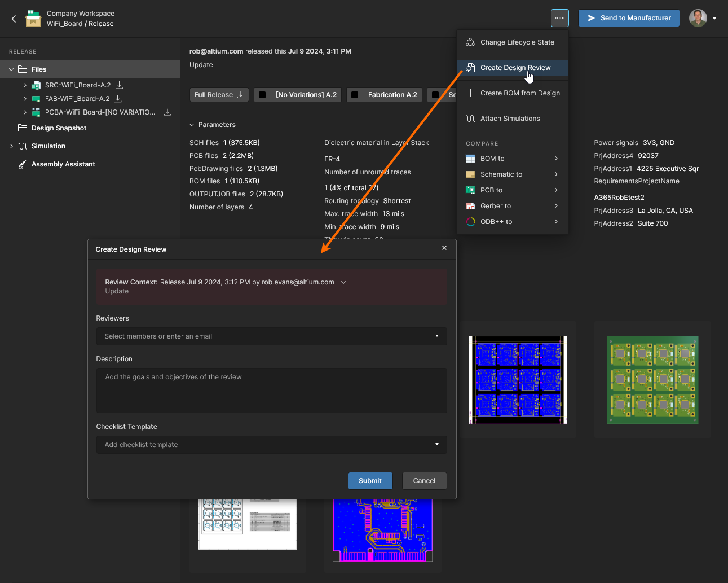Screen dimensions: 728x583
Task: Close the Create Design Review dialog
Action: [x=444, y=248]
